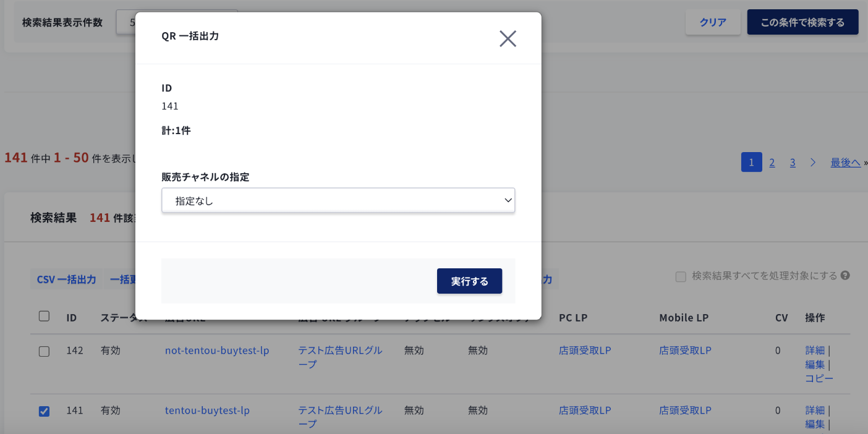The width and height of the screenshot is (868, 434).
Task: Click the next page chevron
Action: point(813,163)
